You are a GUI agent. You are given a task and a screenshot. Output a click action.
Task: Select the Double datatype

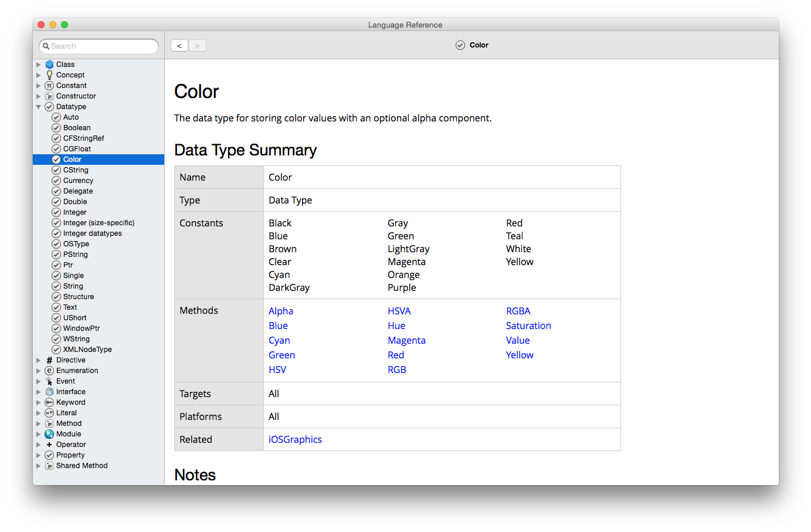click(x=75, y=202)
